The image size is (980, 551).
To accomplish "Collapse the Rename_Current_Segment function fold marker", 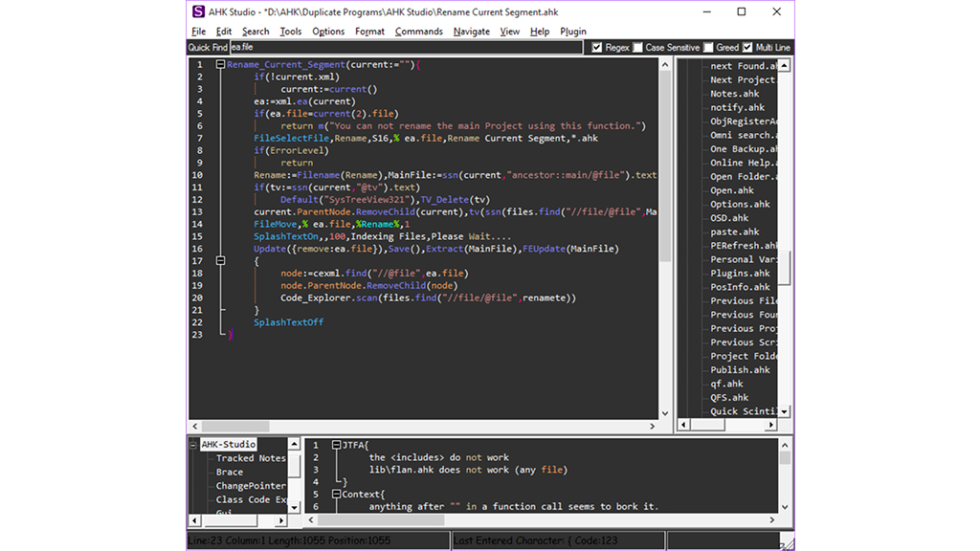I will click(221, 65).
